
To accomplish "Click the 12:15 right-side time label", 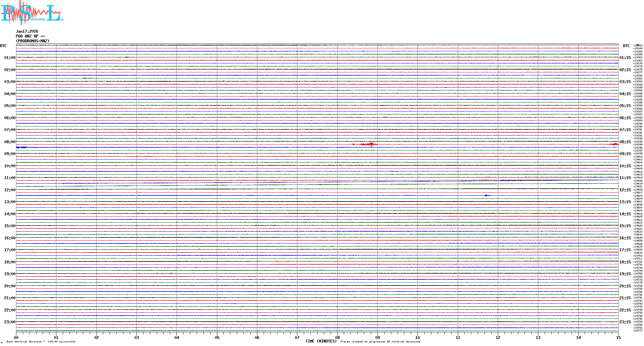I will 625,190.
